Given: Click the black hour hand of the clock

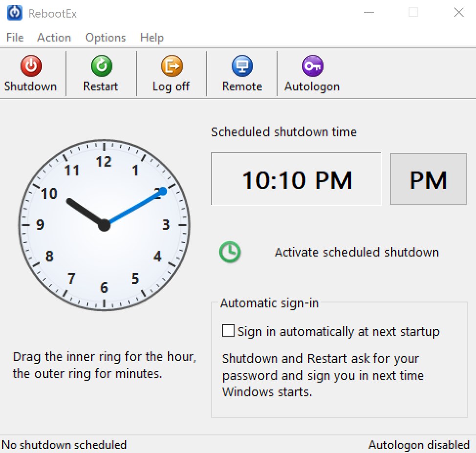Looking at the screenshot, I should 85,212.
